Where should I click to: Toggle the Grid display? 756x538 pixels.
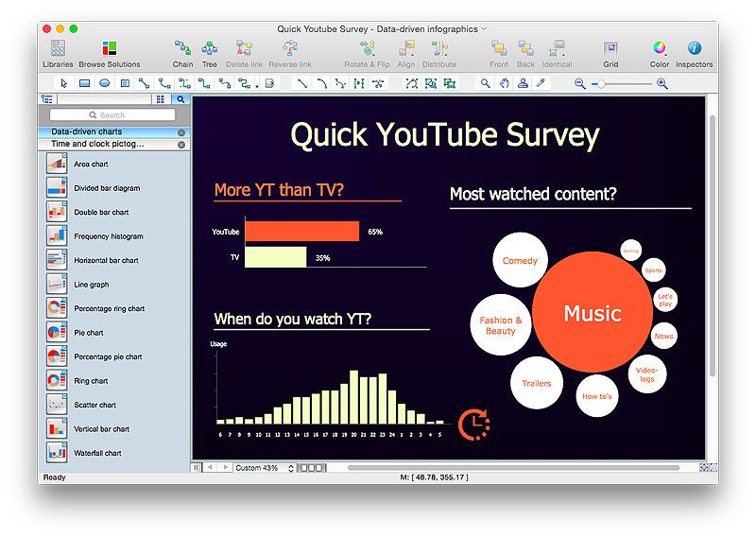click(610, 54)
